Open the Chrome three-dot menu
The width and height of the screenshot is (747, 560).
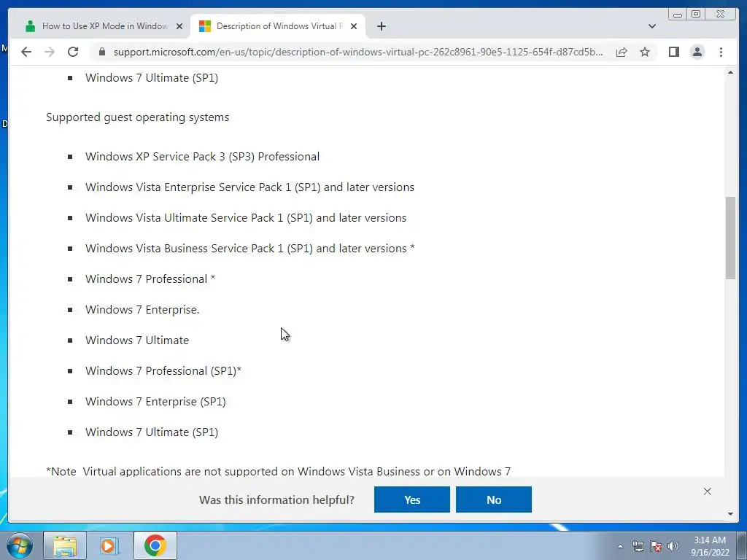pos(721,52)
